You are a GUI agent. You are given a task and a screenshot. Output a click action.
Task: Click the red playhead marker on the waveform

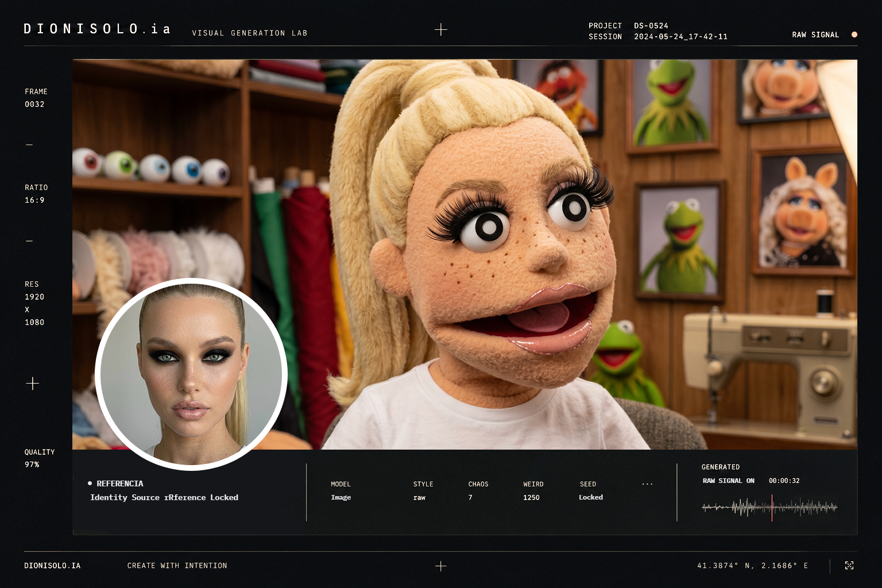tap(772, 508)
